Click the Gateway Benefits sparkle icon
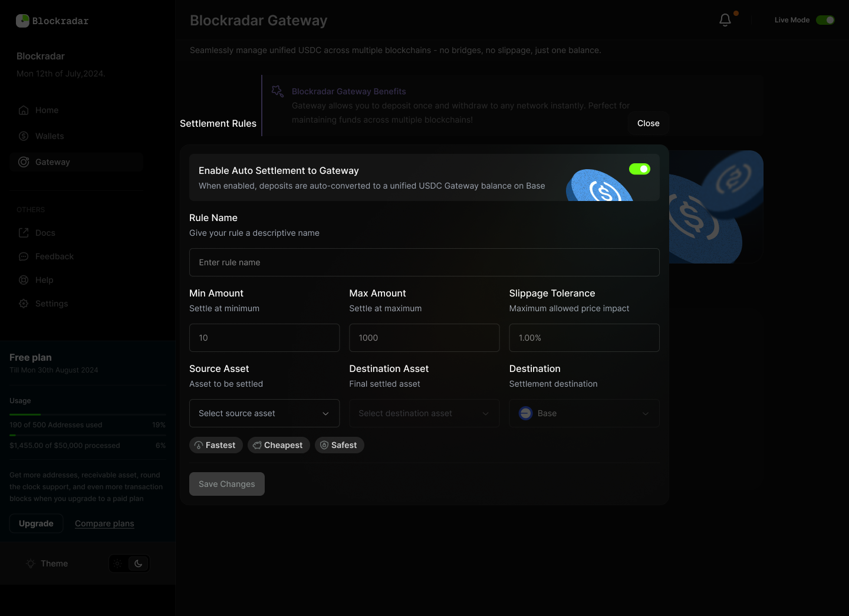Image resolution: width=849 pixels, height=616 pixels. click(278, 91)
